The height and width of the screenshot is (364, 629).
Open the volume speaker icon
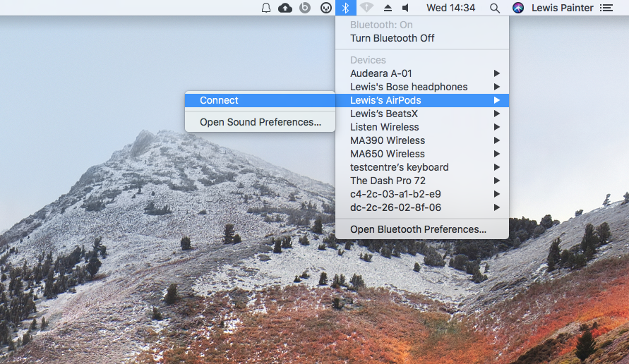pos(406,8)
